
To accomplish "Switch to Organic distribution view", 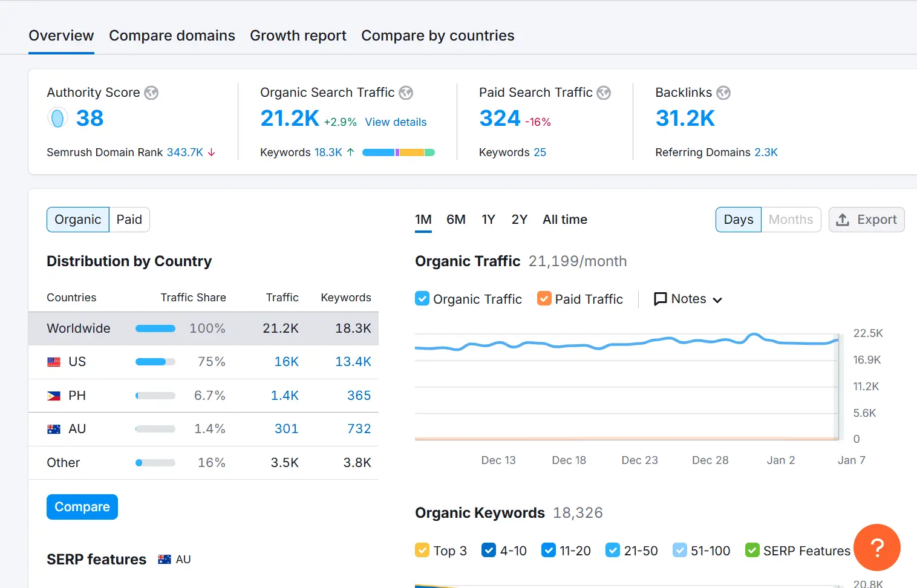I will click(x=78, y=220).
